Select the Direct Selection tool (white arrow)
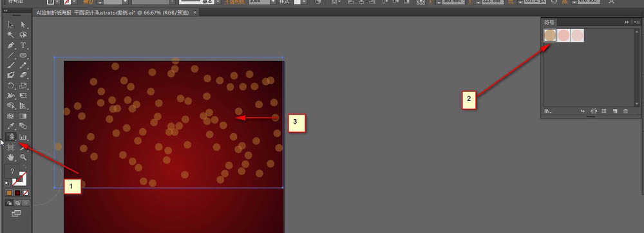The height and width of the screenshot is (233, 644). (23, 24)
